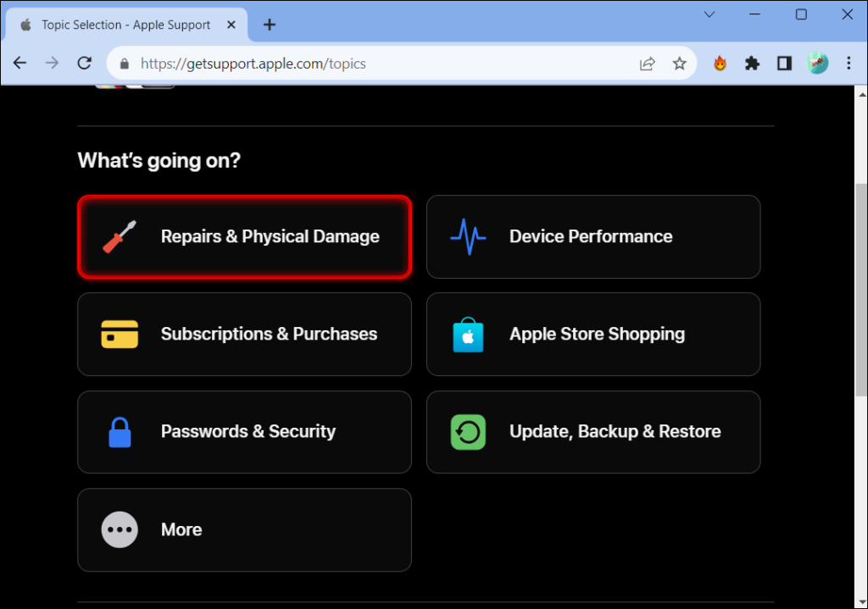This screenshot has height=609, width=868.
Task: Open the Chrome profile avatar
Action: pyautogui.click(x=816, y=64)
